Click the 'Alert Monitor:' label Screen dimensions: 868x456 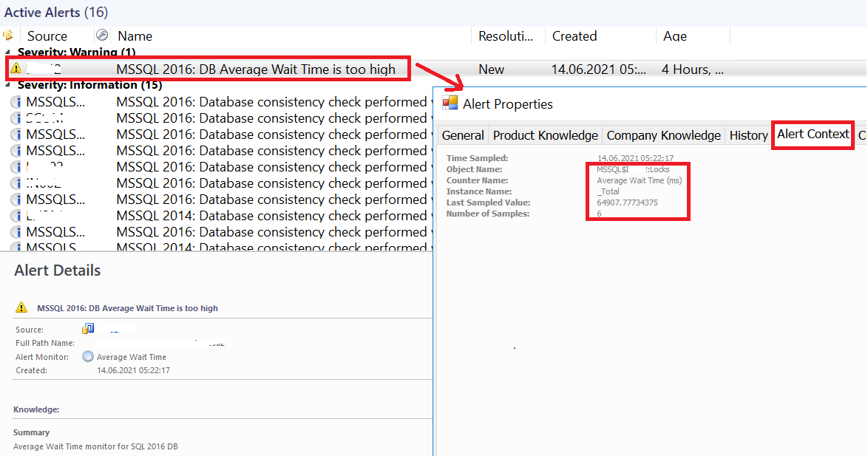coord(42,357)
